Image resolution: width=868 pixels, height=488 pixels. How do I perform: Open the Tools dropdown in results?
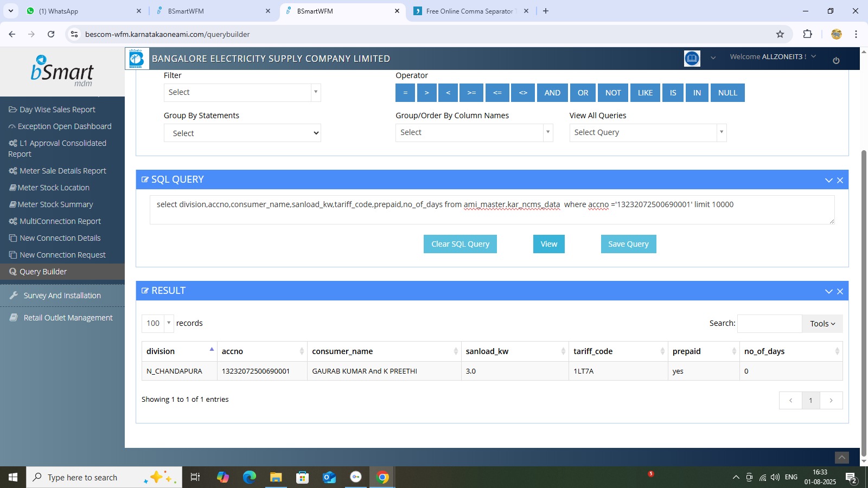pyautogui.click(x=822, y=324)
